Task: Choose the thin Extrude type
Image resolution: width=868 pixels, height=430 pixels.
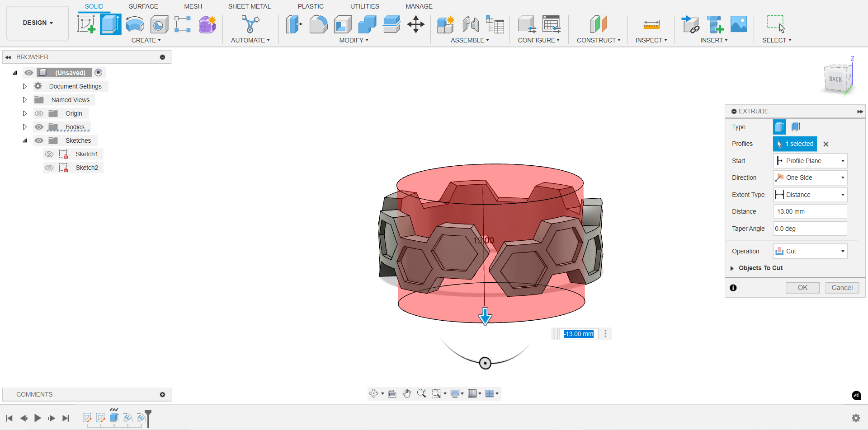Action: 796,127
